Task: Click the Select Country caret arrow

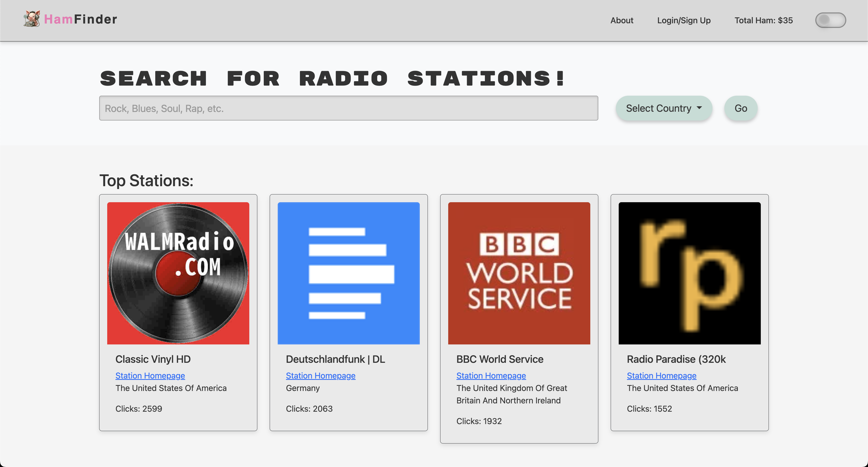Action: pyautogui.click(x=699, y=108)
